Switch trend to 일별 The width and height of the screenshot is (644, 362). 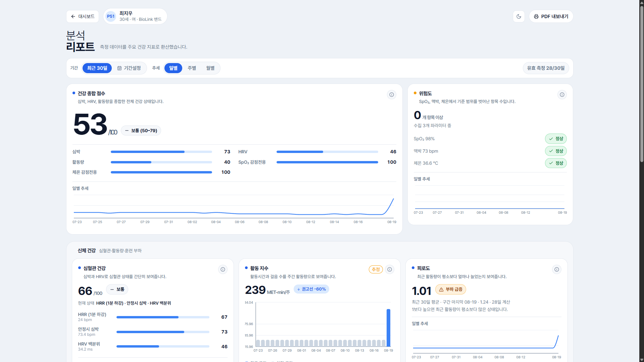(173, 68)
